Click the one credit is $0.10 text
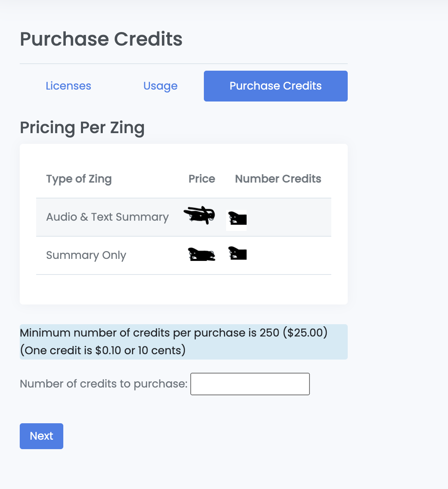448x489 pixels. click(103, 351)
